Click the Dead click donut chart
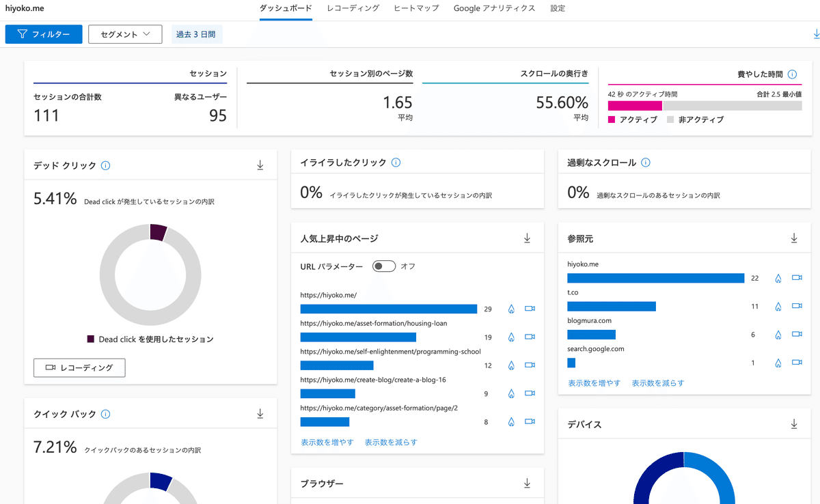 click(150, 274)
